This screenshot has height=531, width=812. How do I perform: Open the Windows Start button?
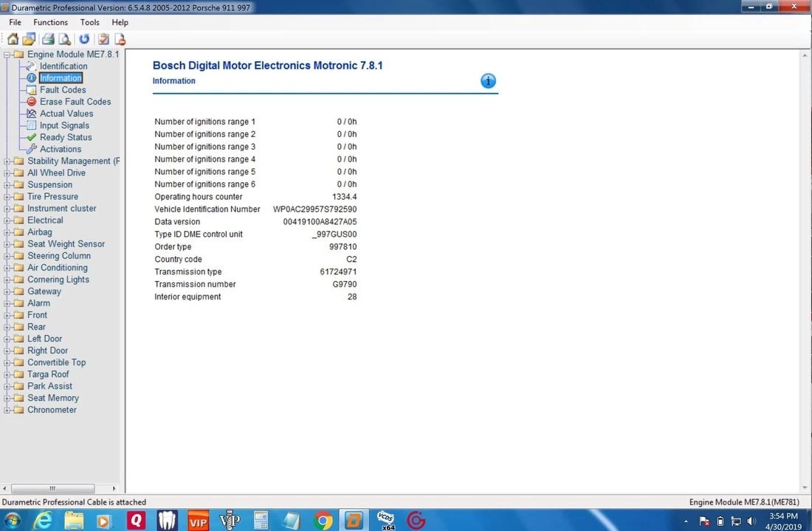click(12, 520)
